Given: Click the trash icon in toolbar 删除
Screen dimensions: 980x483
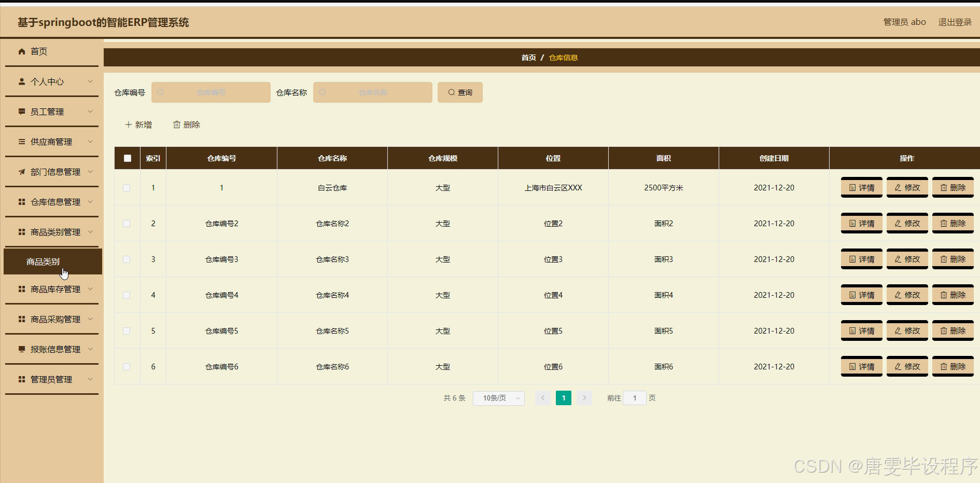Looking at the screenshot, I should pyautogui.click(x=177, y=125).
